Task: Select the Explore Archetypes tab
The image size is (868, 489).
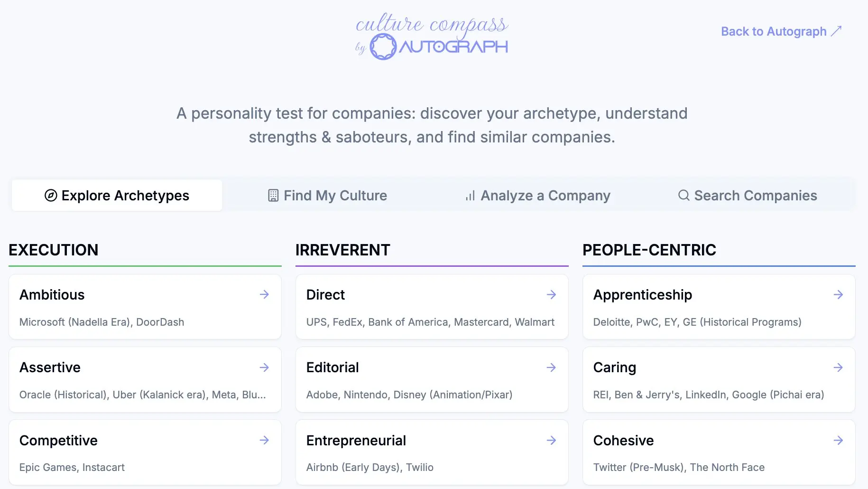Action: point(117,195)
